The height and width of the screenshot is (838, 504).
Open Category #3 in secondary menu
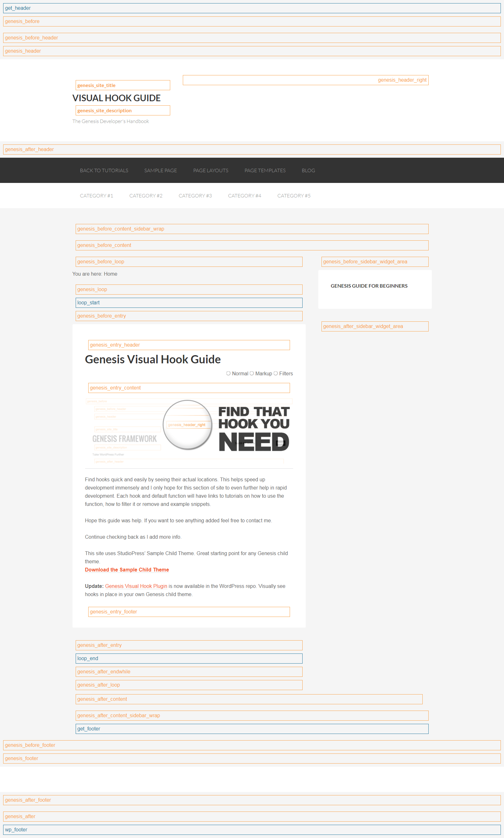195,196
